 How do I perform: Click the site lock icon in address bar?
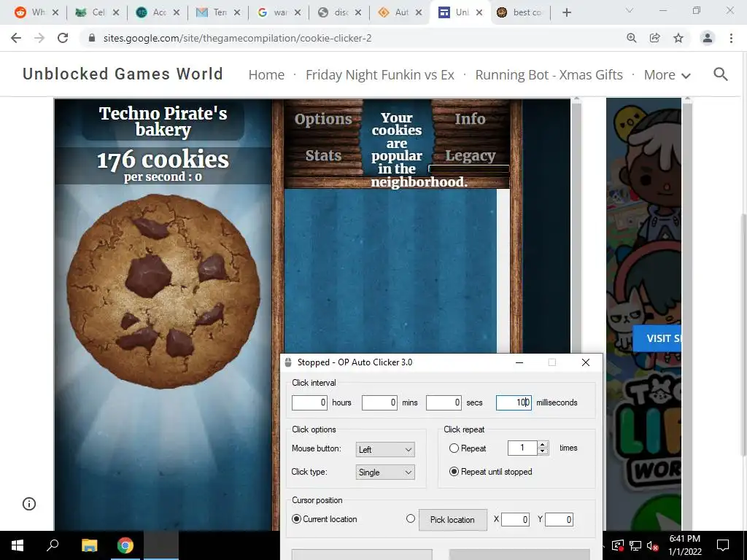click(x=92, y=38)
